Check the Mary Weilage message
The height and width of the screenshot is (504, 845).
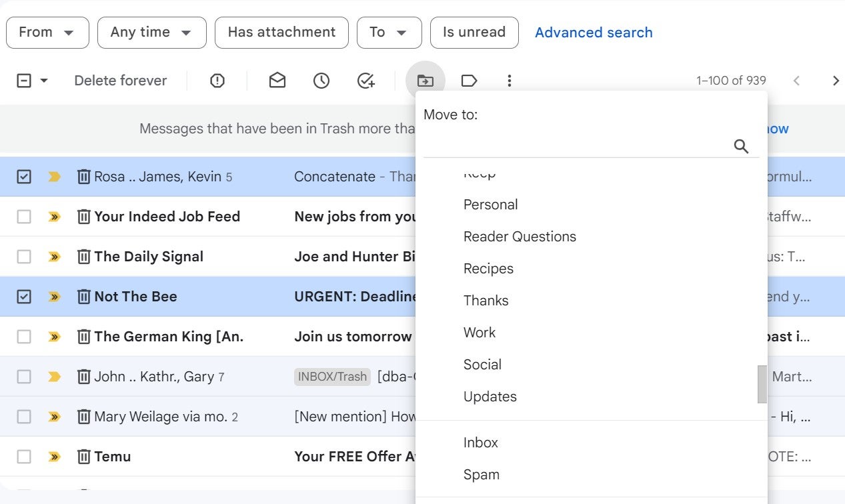click(x=24, y=417)
